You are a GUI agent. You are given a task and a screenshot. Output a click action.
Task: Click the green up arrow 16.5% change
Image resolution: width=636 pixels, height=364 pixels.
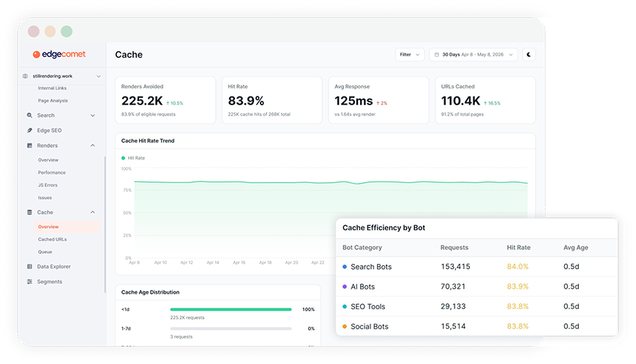click(493, 103)
